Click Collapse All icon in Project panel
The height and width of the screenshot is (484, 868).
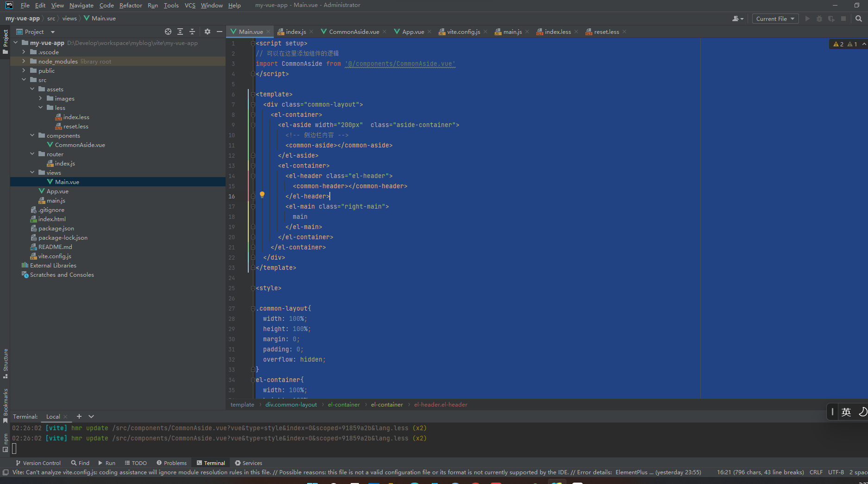point(192,32)
